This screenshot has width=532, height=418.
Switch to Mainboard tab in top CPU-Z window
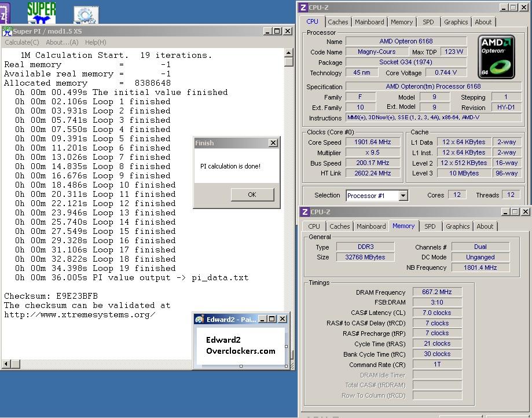point(369,22)
